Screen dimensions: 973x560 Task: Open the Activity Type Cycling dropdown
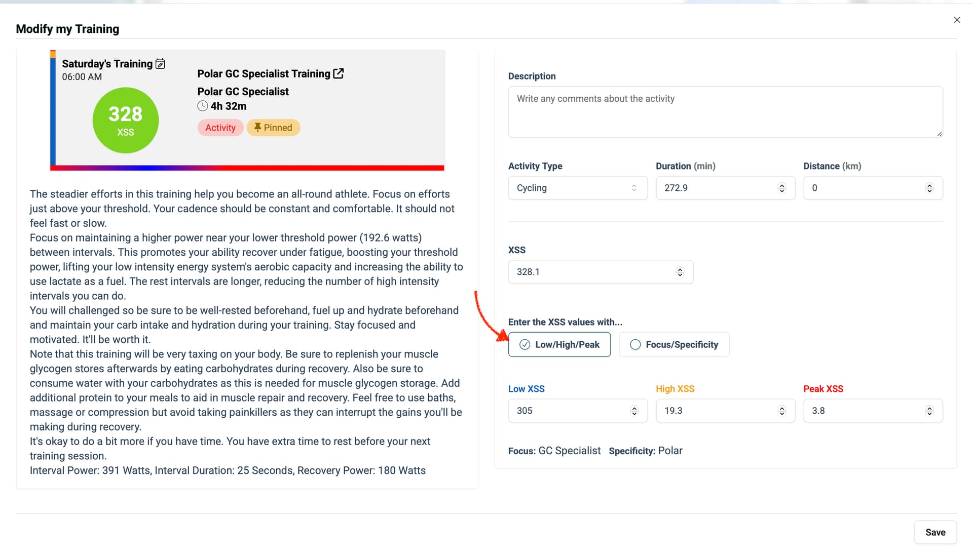[x=578, y=188]
